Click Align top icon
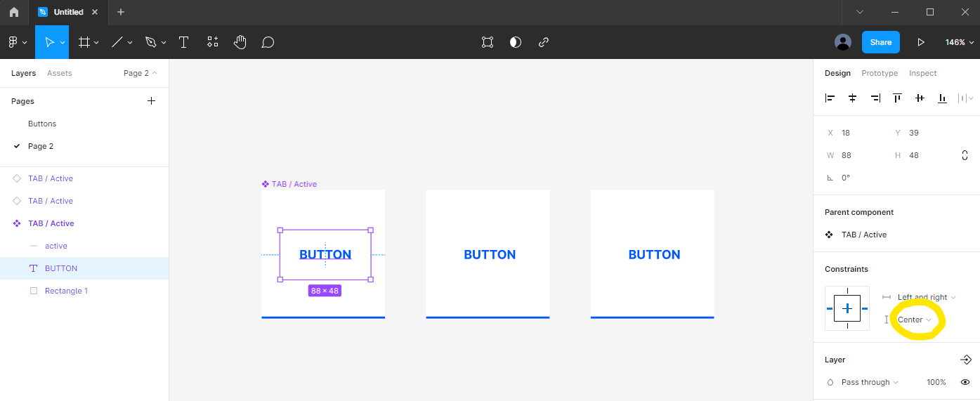This screenshot has height=401, width=980. (x=898, y=98)
